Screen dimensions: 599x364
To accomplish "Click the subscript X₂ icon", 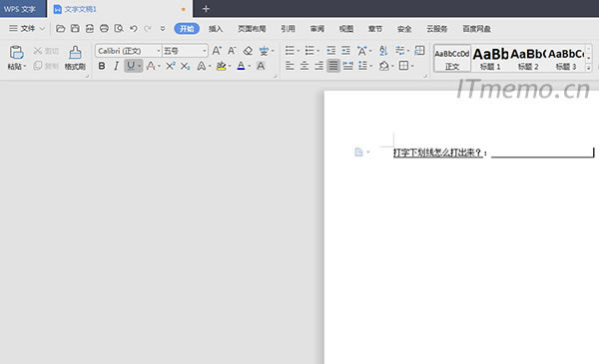I will pos(185,66).
